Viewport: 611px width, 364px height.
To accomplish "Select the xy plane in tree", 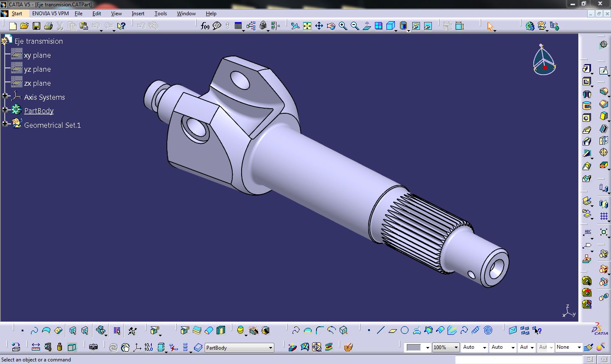I will [x=37, y=55].
